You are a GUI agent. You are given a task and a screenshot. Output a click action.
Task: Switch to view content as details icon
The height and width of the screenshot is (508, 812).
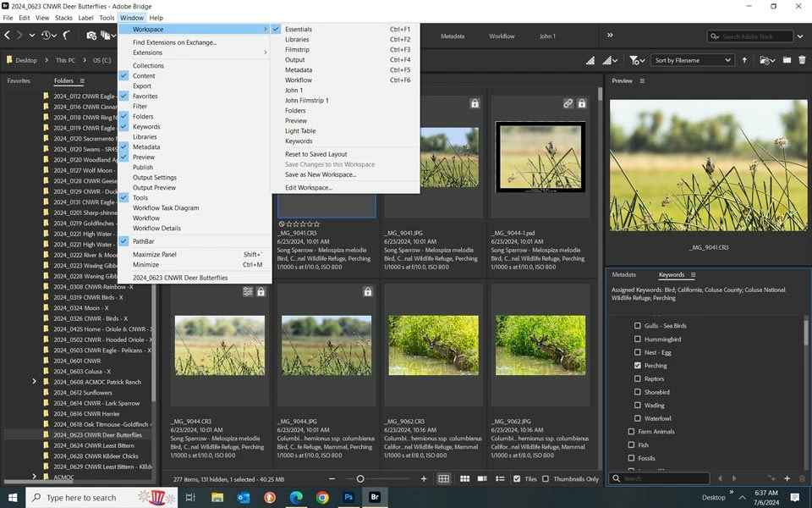482,479
